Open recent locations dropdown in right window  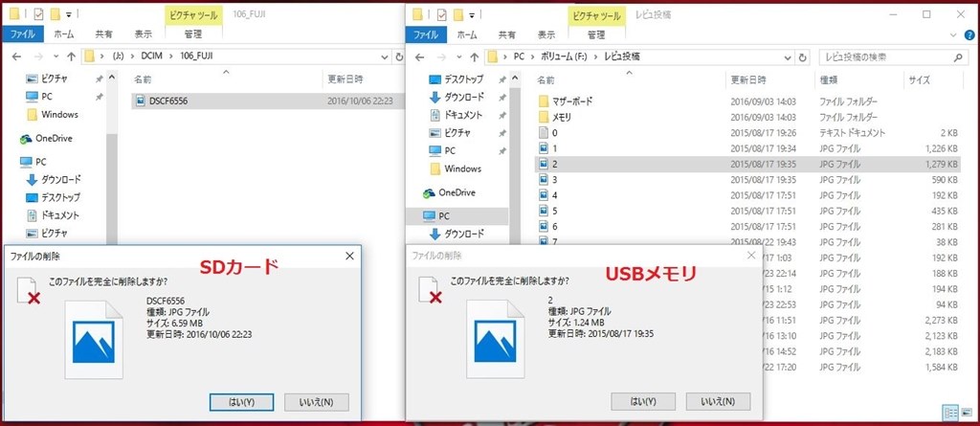pos(457,57)
